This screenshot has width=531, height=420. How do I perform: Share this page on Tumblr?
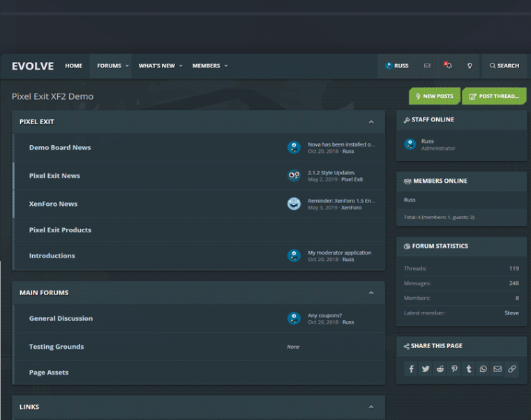[x=469, y=369]
